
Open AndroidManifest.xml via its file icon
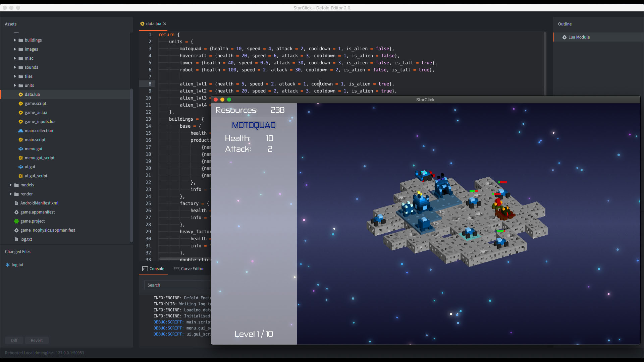[x=16, y=203]
